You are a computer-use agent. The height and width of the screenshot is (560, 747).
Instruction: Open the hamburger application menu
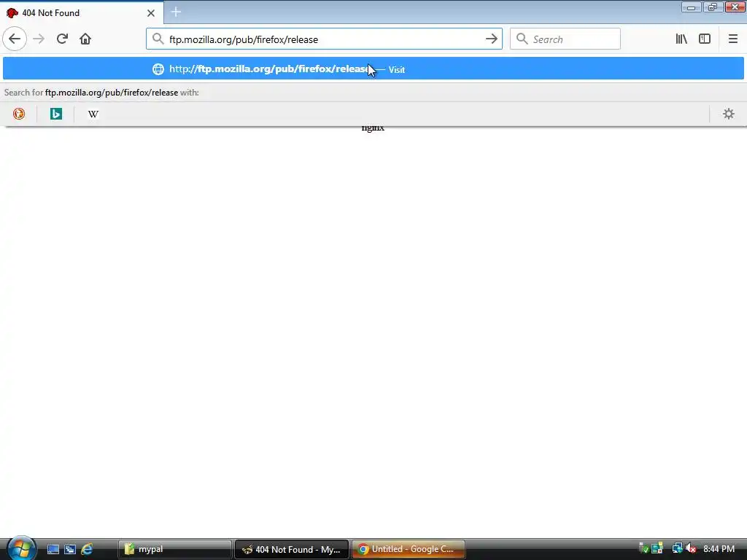[x=732, y=39]
